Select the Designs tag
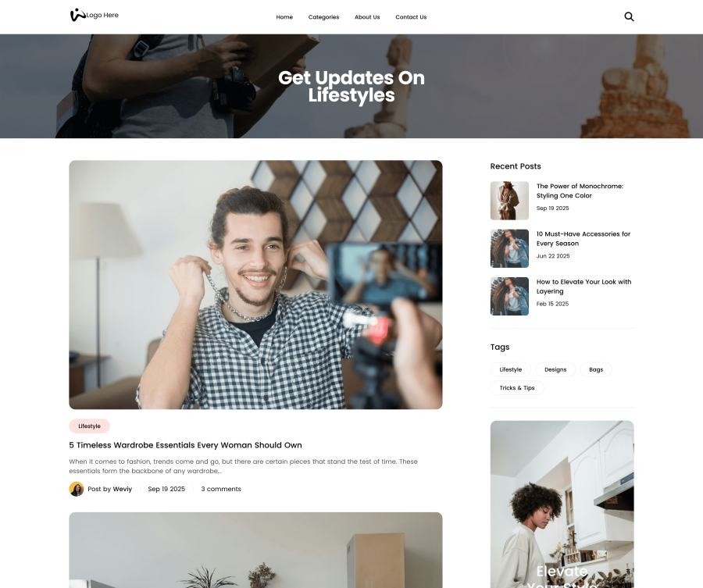 click(555, 369)
